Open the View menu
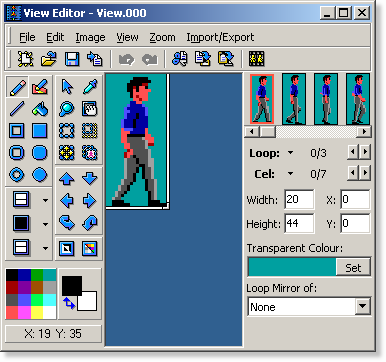 (x=127, y=37)
